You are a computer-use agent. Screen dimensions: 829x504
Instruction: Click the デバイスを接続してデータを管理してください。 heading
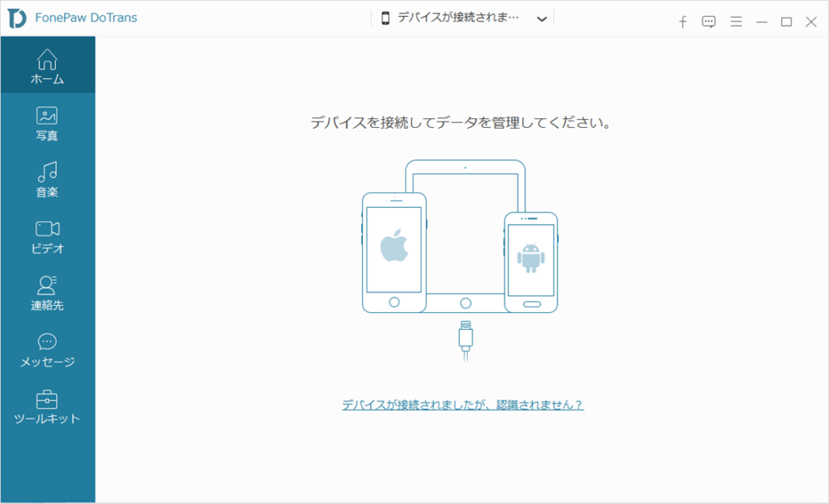[x=461, y=123]
